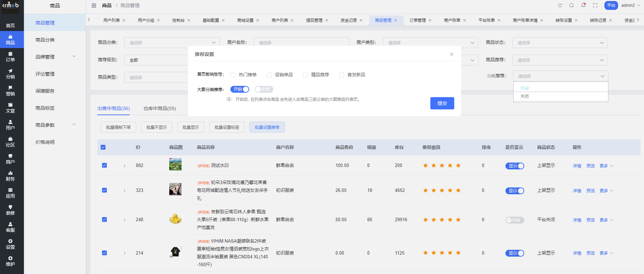Close the 商品管理 tab with its X
Image resolution: width=644 pixels, height=274 pixels.
pyautogui.click(x=396, y=20)
